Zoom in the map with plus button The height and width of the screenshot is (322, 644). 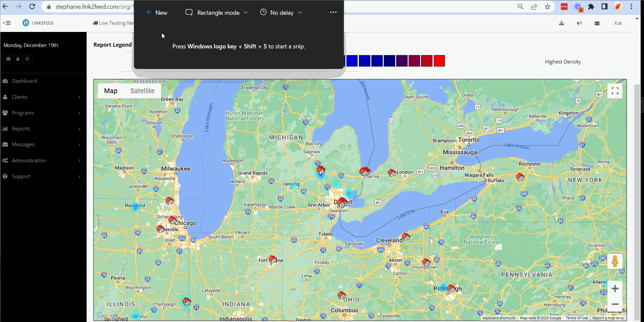click(x=615, y=289)
